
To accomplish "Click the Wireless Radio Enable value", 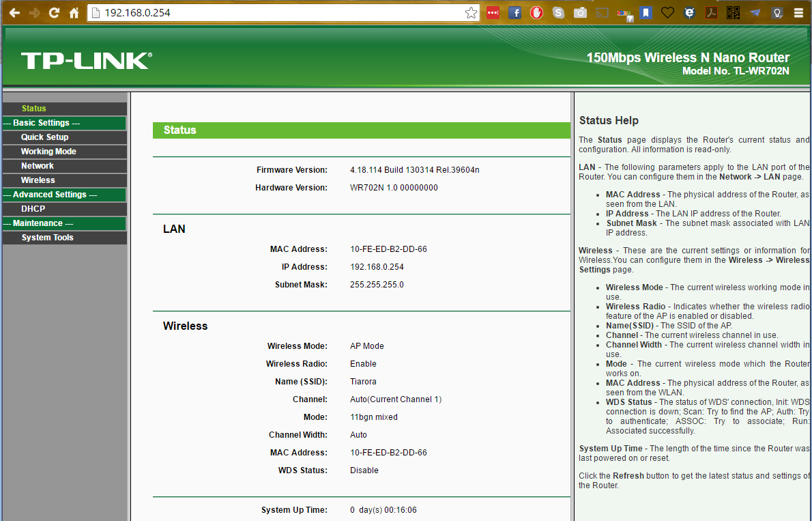I will (x=363, y=364).
